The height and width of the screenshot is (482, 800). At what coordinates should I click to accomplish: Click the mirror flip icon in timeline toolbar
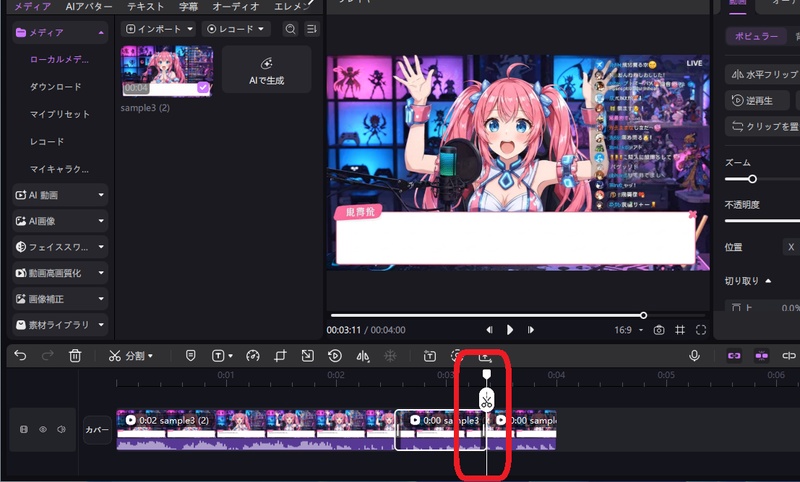[x=363, y=356]
